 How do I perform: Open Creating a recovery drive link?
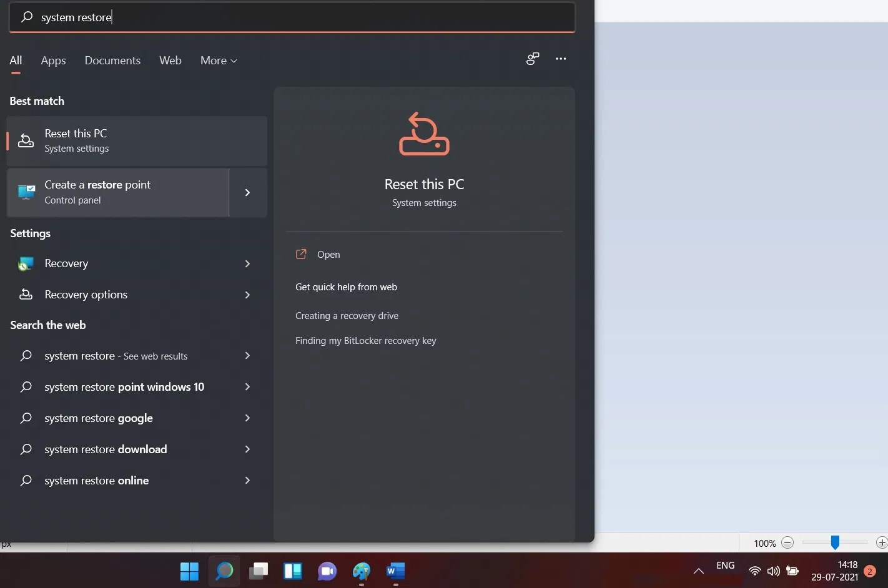(x=347, y=315)
